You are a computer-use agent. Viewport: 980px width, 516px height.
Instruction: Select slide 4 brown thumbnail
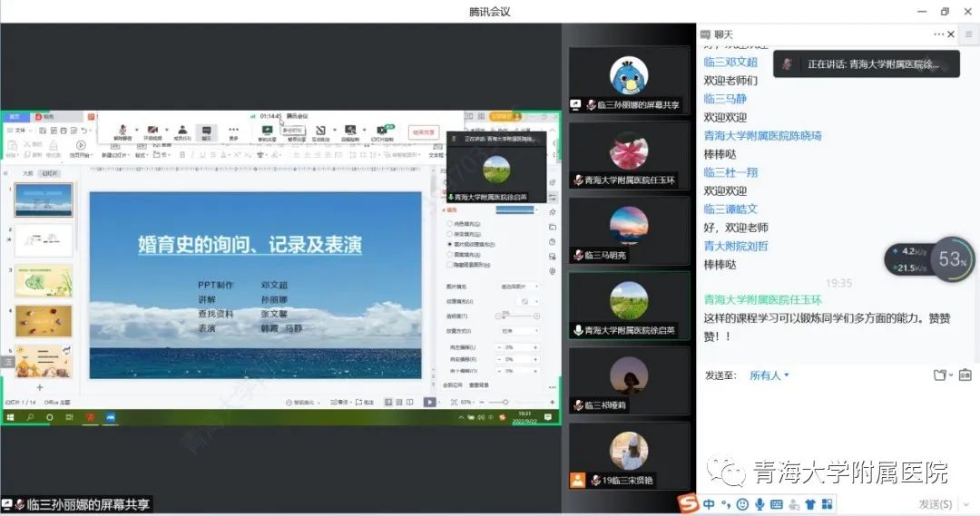click(44, 321)
